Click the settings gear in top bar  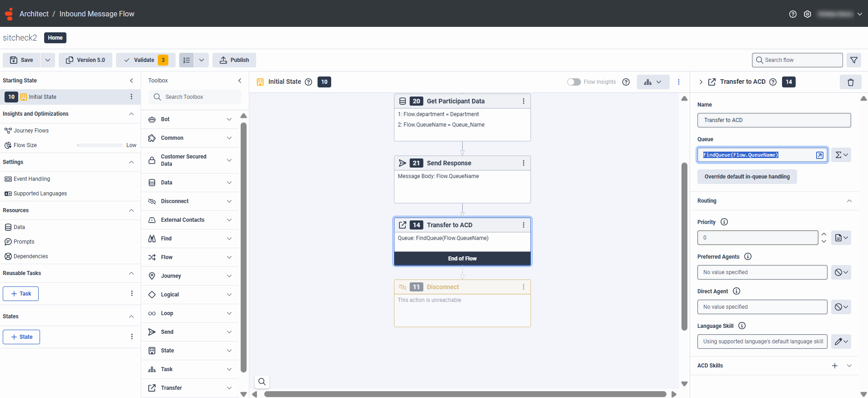[x=807, y=14]
